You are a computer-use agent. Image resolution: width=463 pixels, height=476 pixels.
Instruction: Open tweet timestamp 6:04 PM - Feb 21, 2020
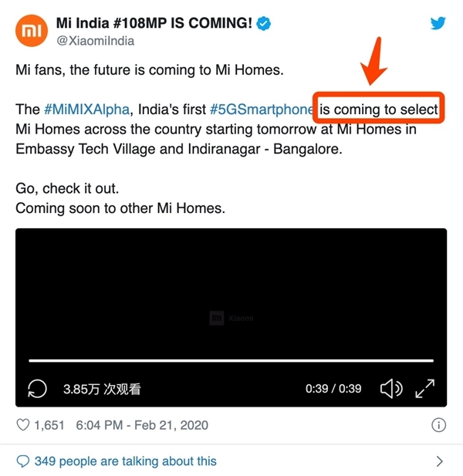coord(142,425)
